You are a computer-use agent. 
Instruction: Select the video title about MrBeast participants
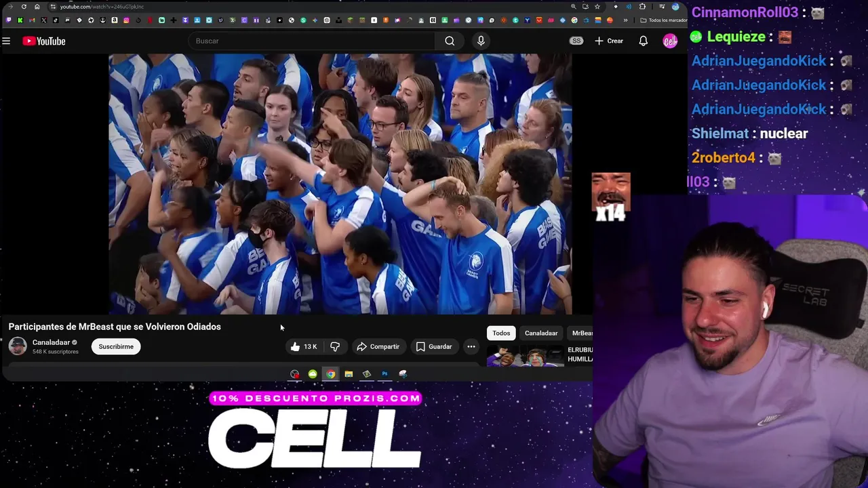[115, 327]
